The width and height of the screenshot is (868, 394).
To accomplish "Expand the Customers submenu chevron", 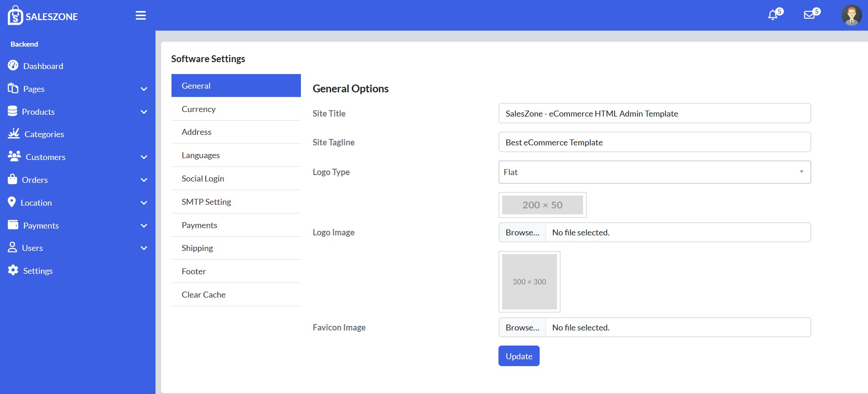I will [x=144, y=157].
